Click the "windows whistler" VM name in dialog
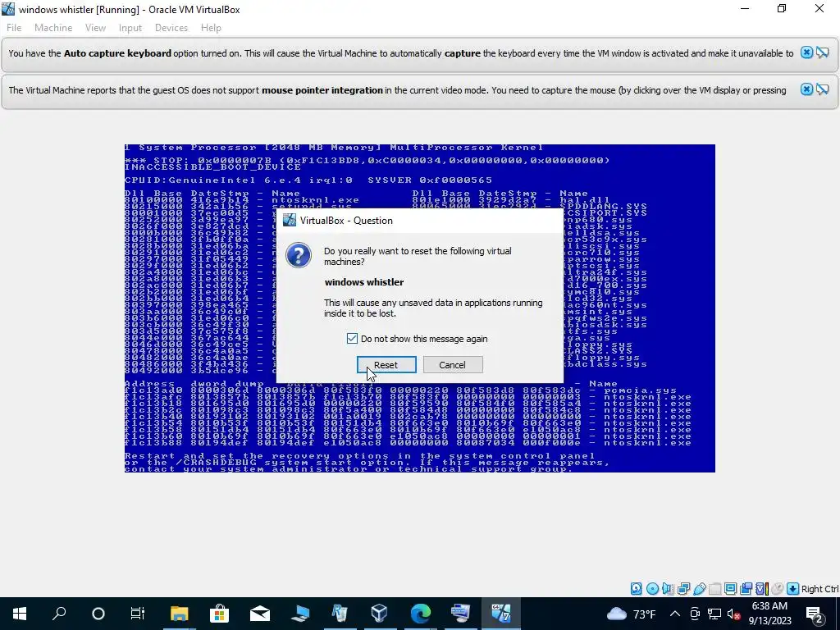This screenshot has width=840, height=630. coord(364,282)
